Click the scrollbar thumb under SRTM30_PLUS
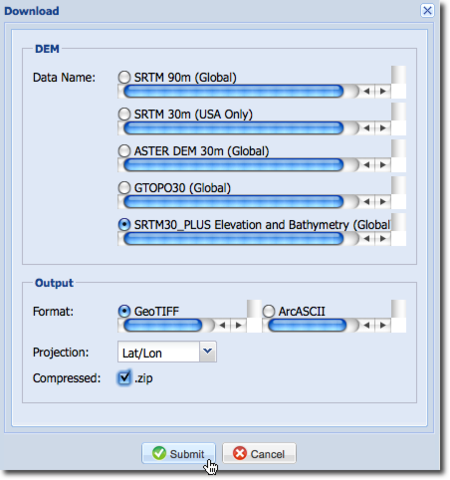 (x=233, y=238)
